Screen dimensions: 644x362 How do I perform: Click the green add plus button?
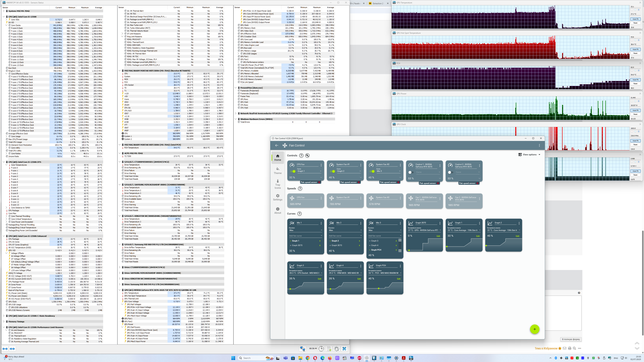534,329
